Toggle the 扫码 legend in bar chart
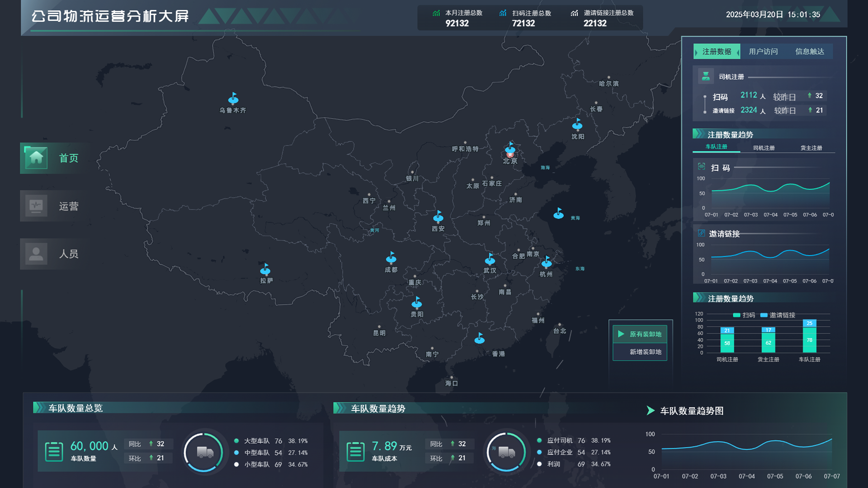Viewport: 868px width, 488px height. coord(744,315)
